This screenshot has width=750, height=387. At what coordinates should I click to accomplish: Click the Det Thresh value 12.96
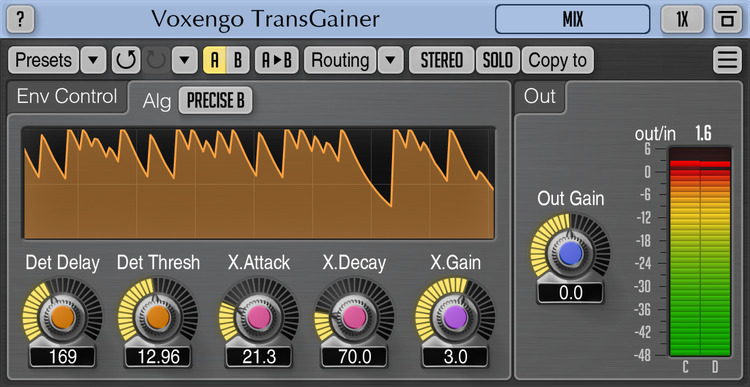point(158,357)
